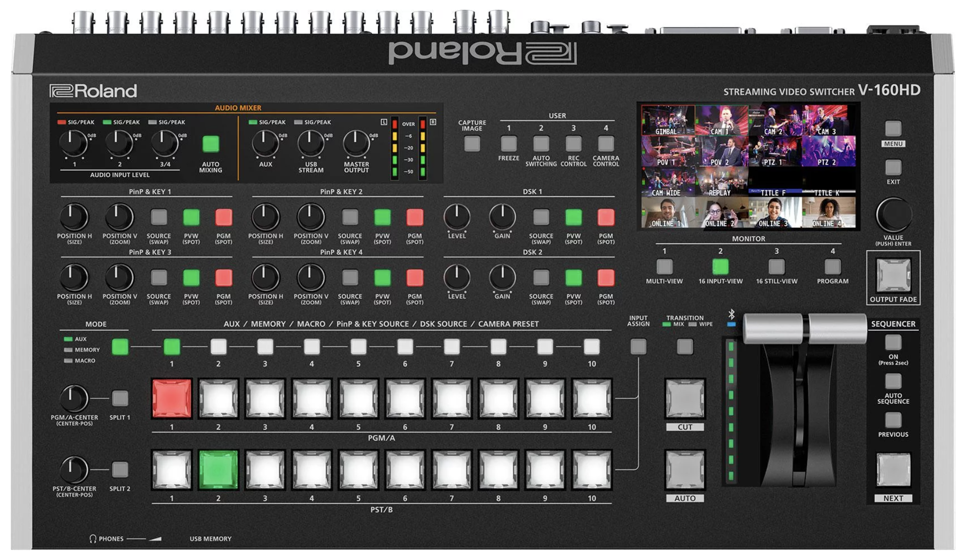Select PGM/A cross-point button 8
Screen dimensions: 971x560
click(498, 399)
